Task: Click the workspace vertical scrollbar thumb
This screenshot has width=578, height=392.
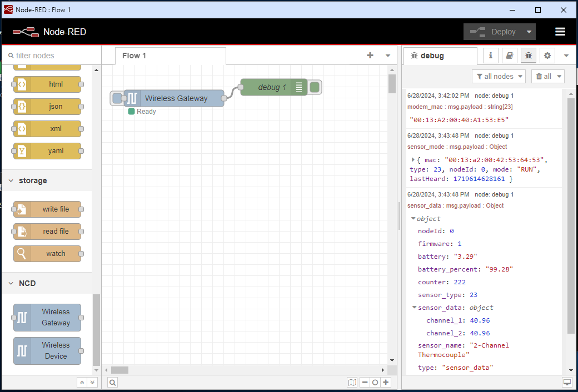Action: tap(392, 84)
